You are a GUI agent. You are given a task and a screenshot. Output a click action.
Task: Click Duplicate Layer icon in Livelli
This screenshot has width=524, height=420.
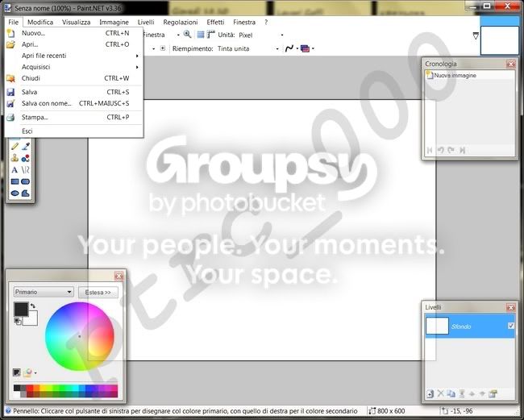click(x=451, y=393)
